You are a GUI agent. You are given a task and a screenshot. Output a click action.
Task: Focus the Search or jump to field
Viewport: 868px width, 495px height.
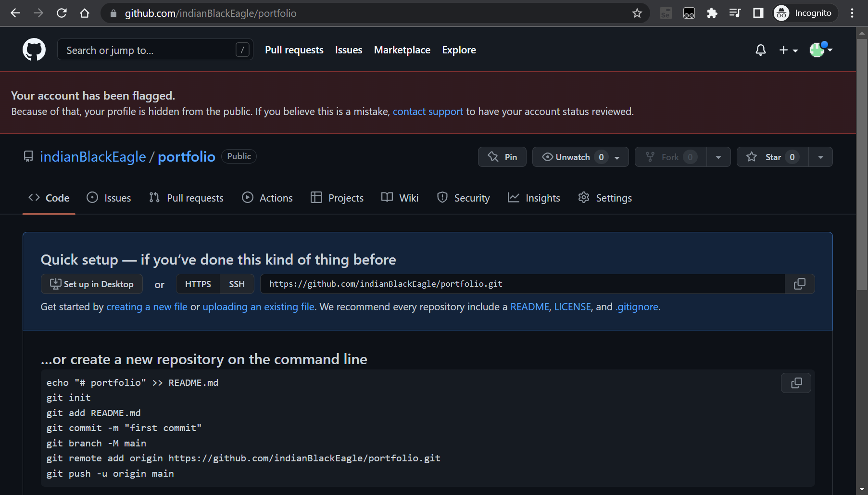point(155,50)
